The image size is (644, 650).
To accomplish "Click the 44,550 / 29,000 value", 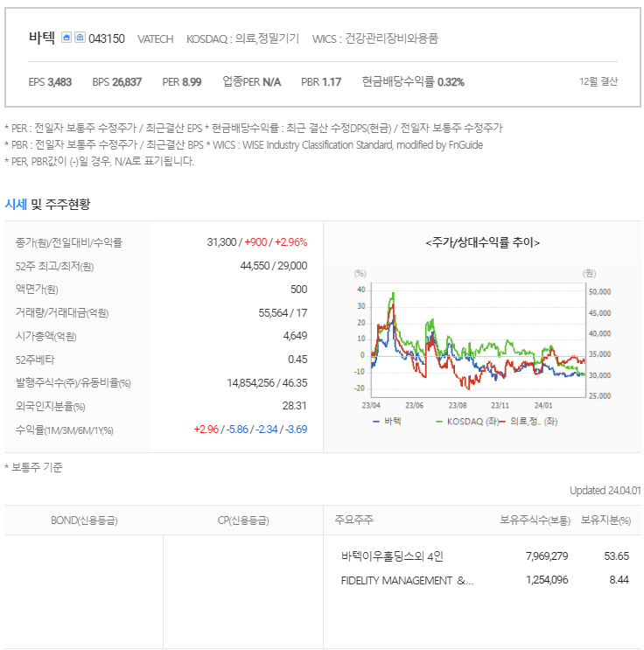I will [274, 266].
